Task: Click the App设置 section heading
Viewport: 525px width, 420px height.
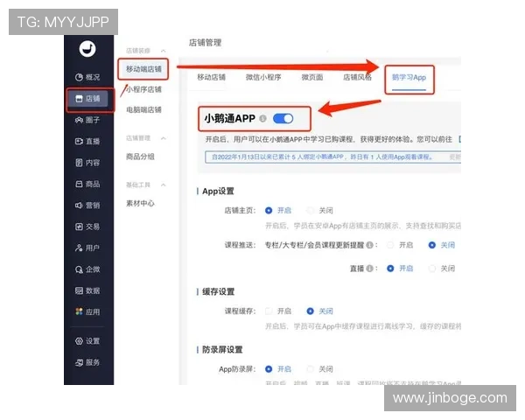Action: (x=218, y=192)
